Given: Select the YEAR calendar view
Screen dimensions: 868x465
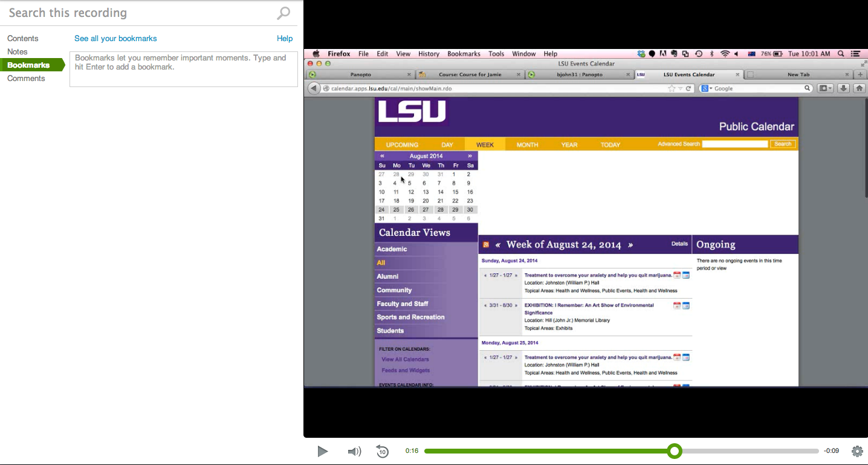Looking at the screenshot, I should tap(569, 145).
